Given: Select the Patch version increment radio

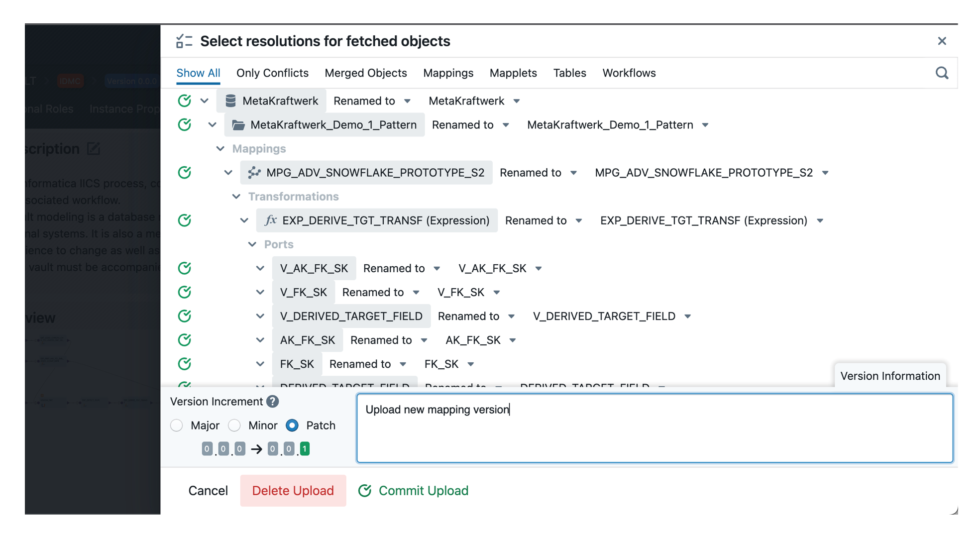Looking at the screenshot, I should click(292, 426).
